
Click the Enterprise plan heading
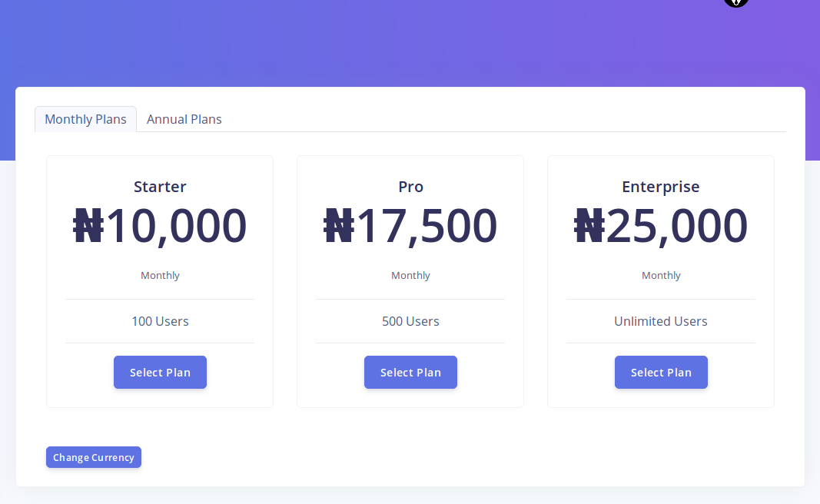(661, 187)
